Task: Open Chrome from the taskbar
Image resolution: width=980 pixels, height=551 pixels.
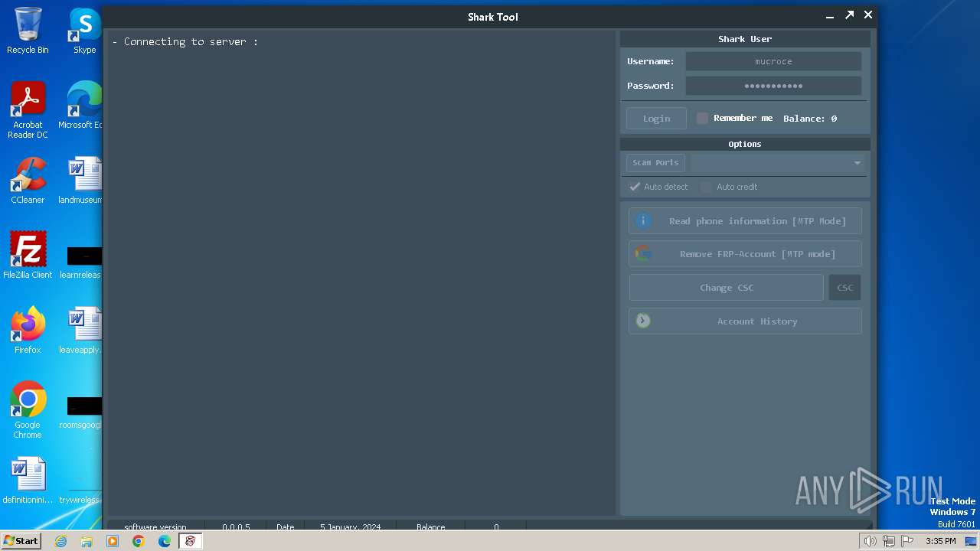Action: (x=139, y=541)
